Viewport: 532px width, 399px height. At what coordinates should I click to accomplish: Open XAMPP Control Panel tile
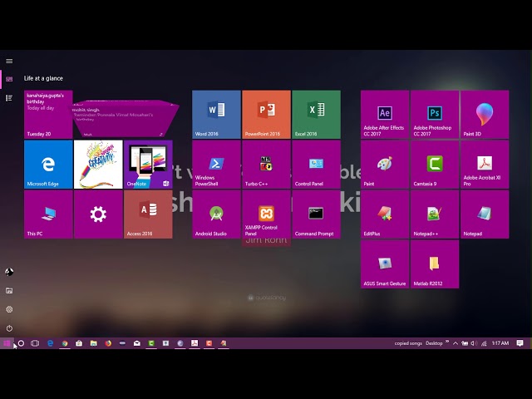click(x=266, y=214)
